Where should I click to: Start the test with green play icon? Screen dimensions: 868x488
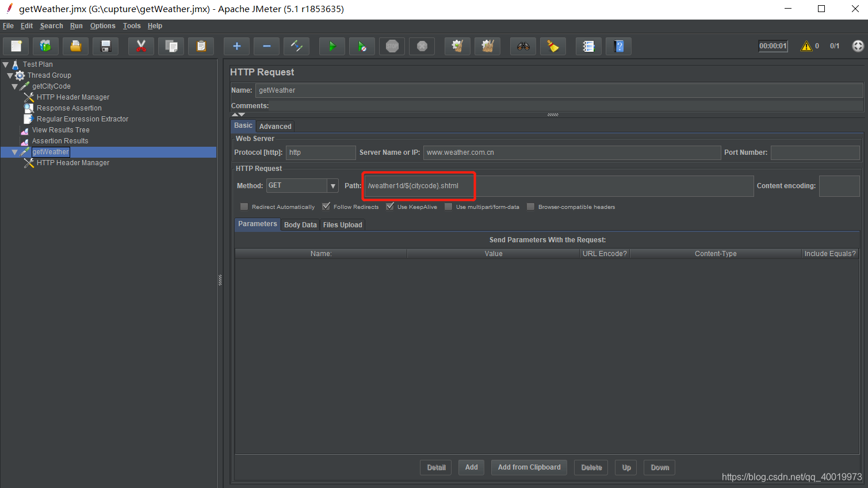pos(332,46)
